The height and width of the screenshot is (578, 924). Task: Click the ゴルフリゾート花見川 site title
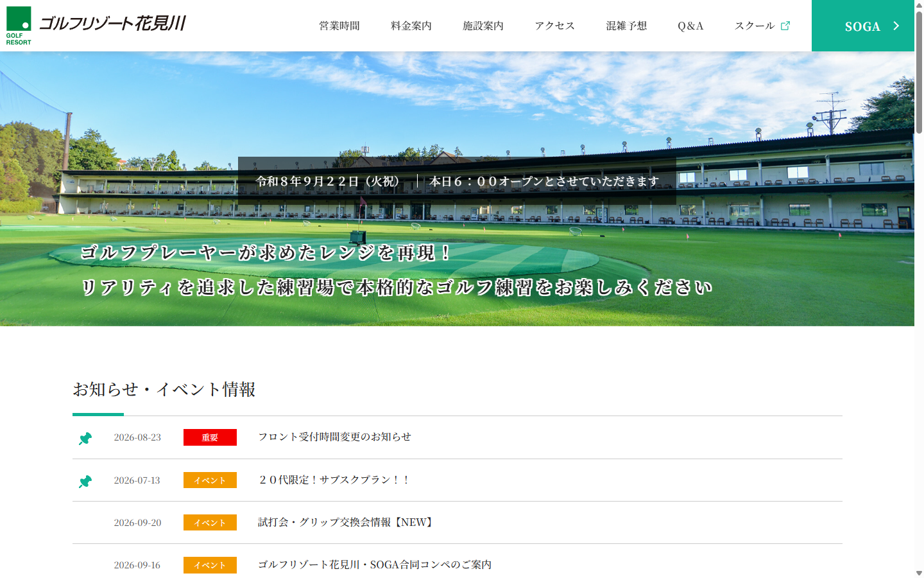point(113,24)
